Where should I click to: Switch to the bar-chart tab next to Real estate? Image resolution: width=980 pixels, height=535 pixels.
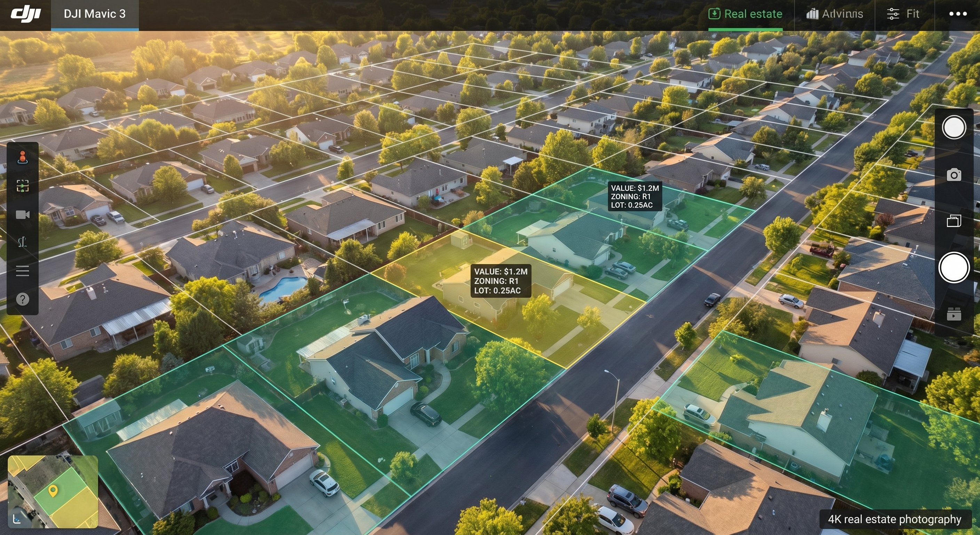point(834,14)
